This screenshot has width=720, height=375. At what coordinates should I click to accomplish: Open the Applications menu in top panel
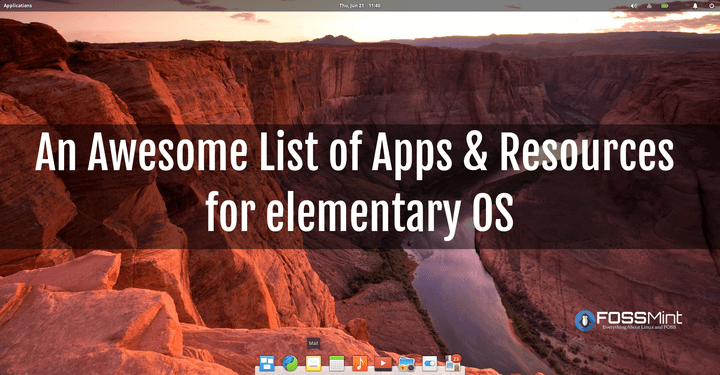pyautogui.click(x=18, y=6)
